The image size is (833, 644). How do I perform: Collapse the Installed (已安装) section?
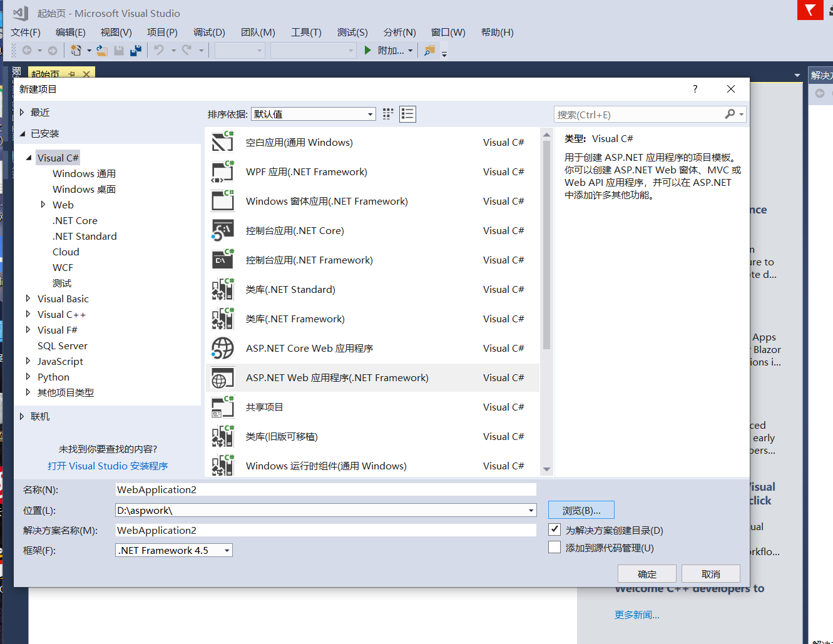coord(22,133)
